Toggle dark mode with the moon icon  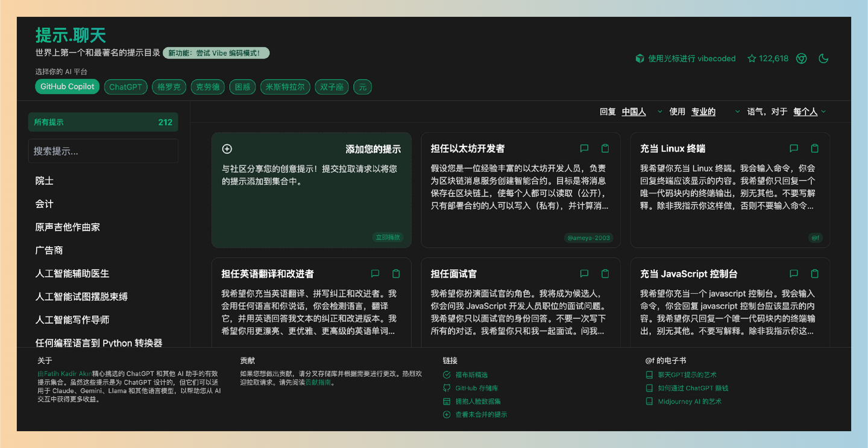click(x=823, y=58)
